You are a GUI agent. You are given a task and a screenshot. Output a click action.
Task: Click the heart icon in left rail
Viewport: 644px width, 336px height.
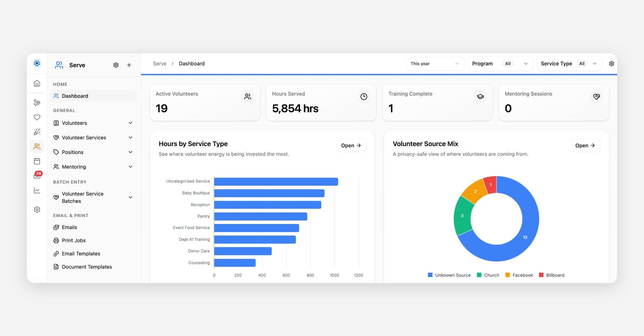tap(37, 117)
